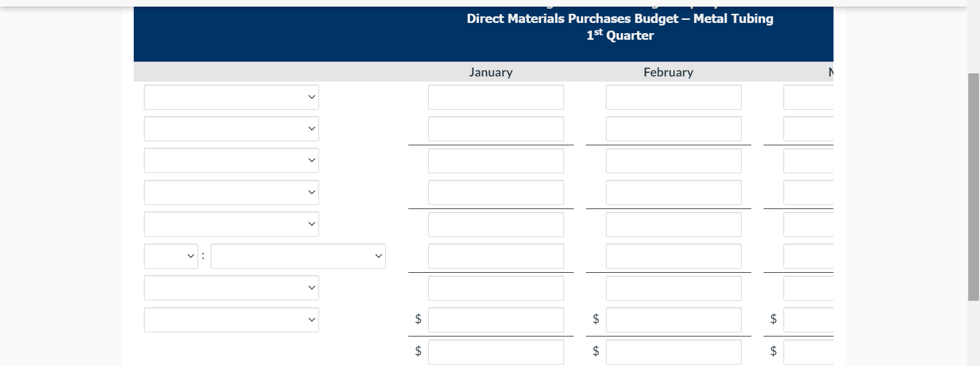Open the wide dropdown after the colon
980x366 pixels.
(298, 256)
